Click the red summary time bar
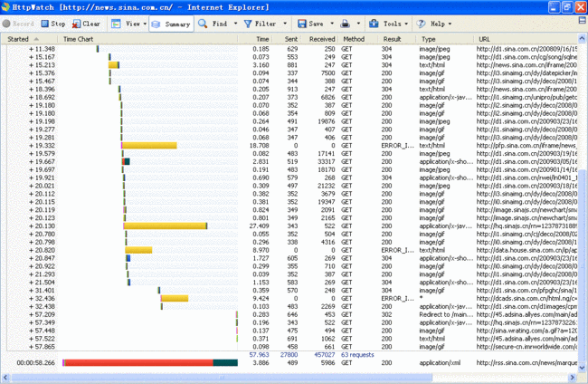The height and width of the screenshot is (384, 588). pyautogui.click(x=138, y=362)
